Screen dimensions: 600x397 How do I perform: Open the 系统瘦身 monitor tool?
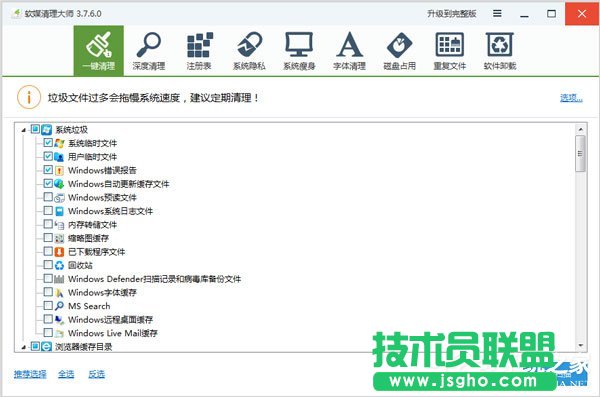point(299,51)
